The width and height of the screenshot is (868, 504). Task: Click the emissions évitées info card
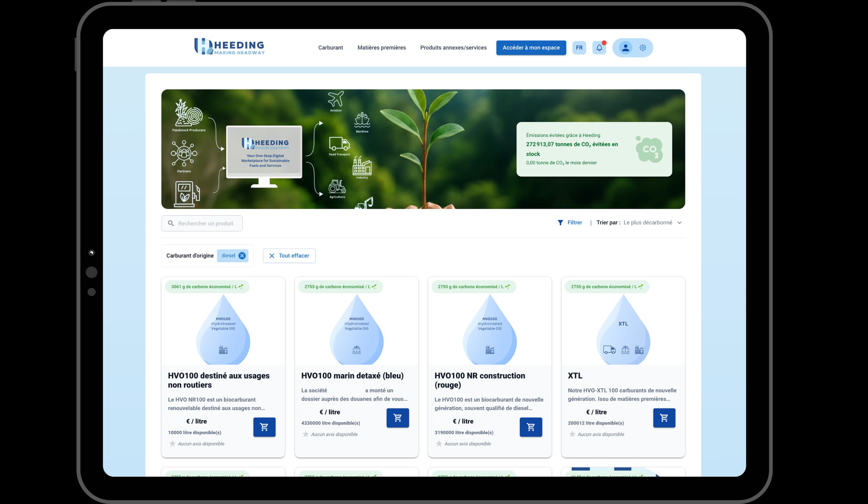[594, 149]
